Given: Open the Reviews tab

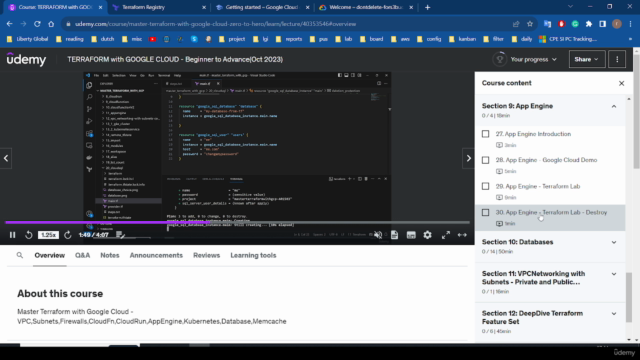Looking at the screenshot, I should (x=206, y=256).
